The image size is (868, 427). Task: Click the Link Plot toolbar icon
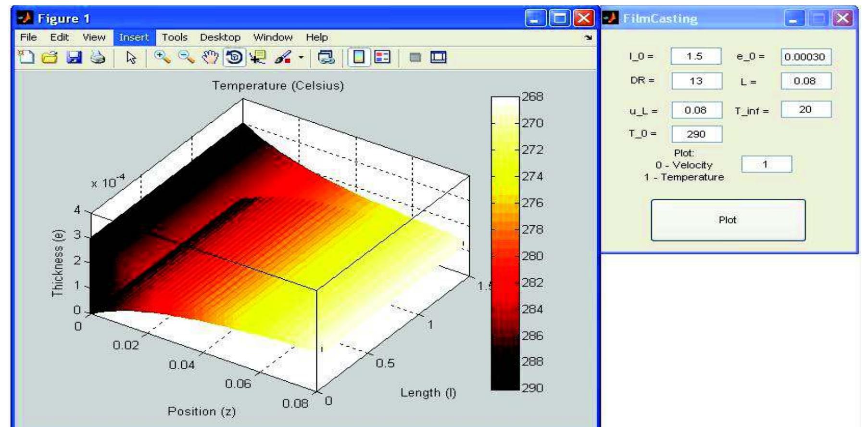tap(327, 57)
